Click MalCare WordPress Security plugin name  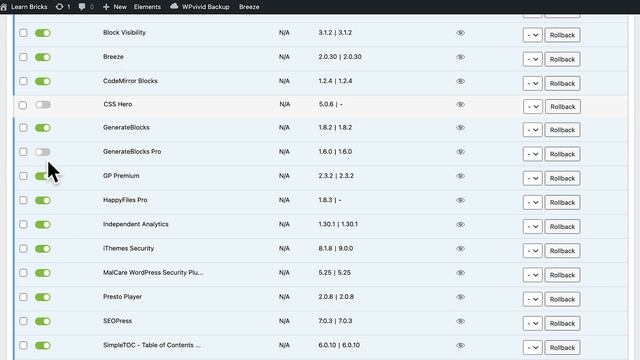pyautogui.click(x=153, y=273)
